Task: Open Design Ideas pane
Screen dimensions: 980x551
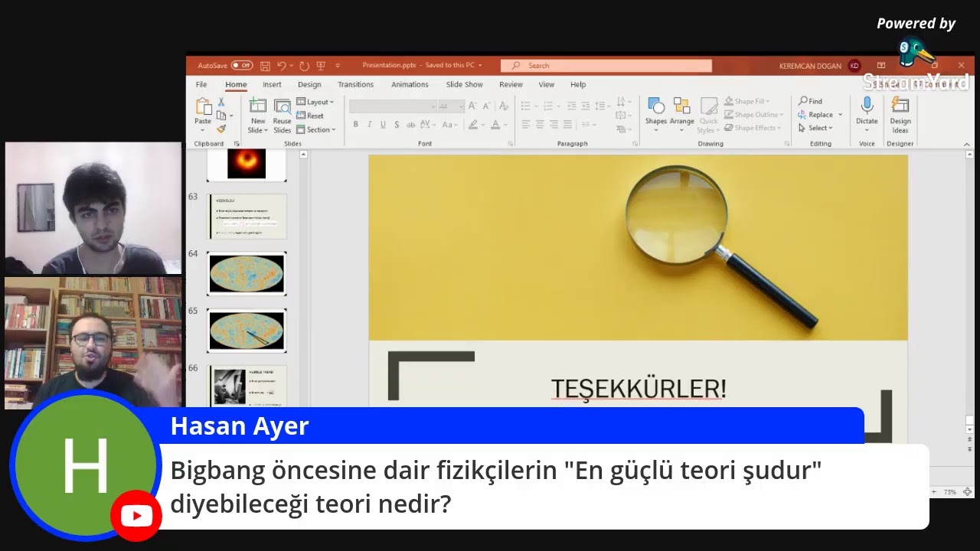Action: 900,115
